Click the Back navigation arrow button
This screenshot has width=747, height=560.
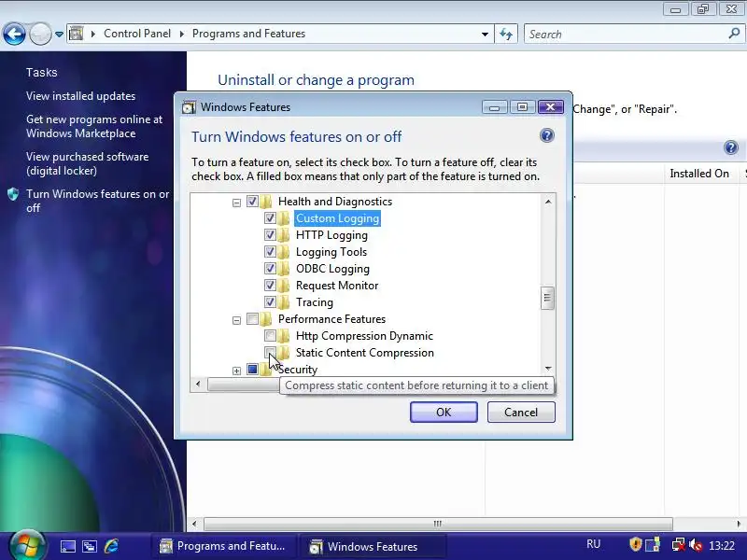(x=14, y=35)
